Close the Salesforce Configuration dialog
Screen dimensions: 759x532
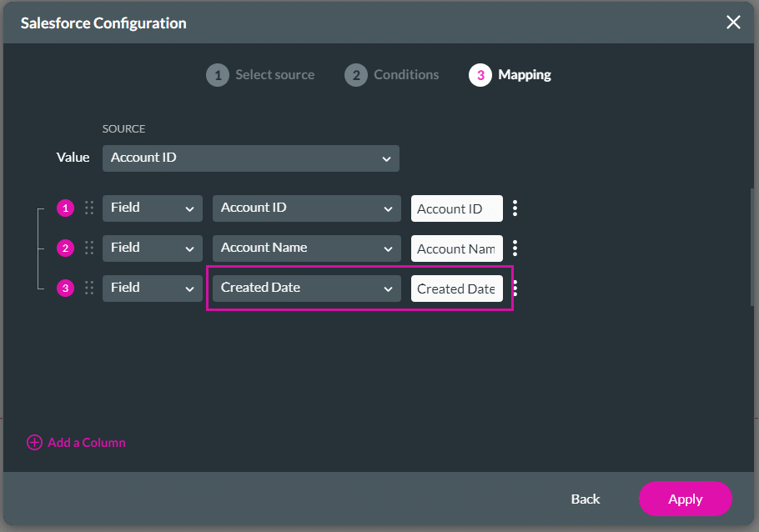(733, 23)
